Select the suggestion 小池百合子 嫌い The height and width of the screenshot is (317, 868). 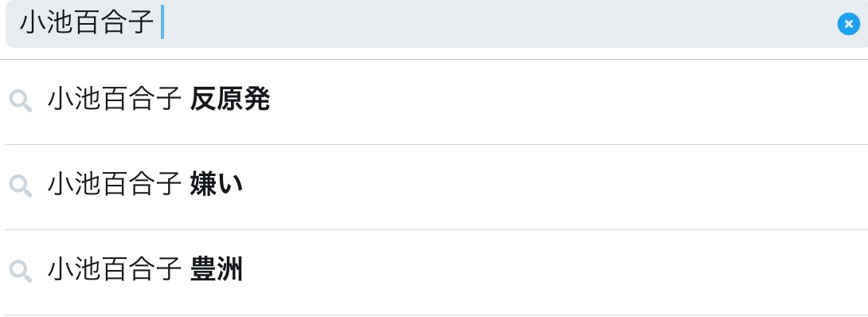436,187
